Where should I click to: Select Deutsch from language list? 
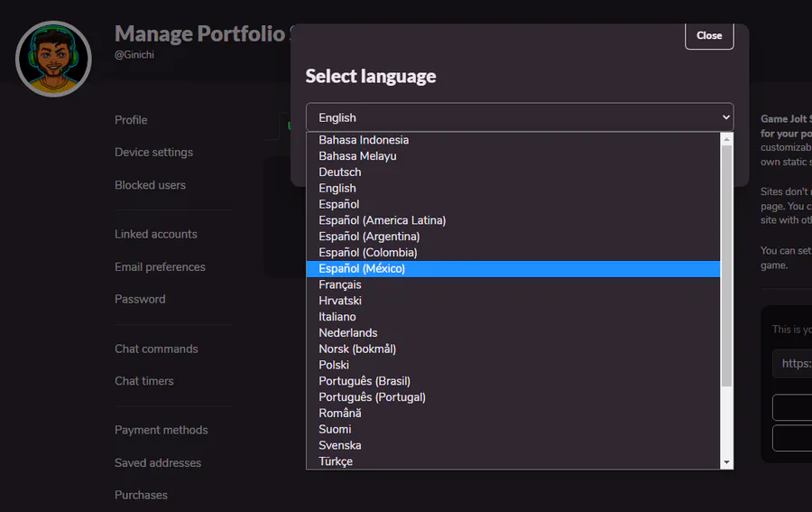[x=340, y=172]
